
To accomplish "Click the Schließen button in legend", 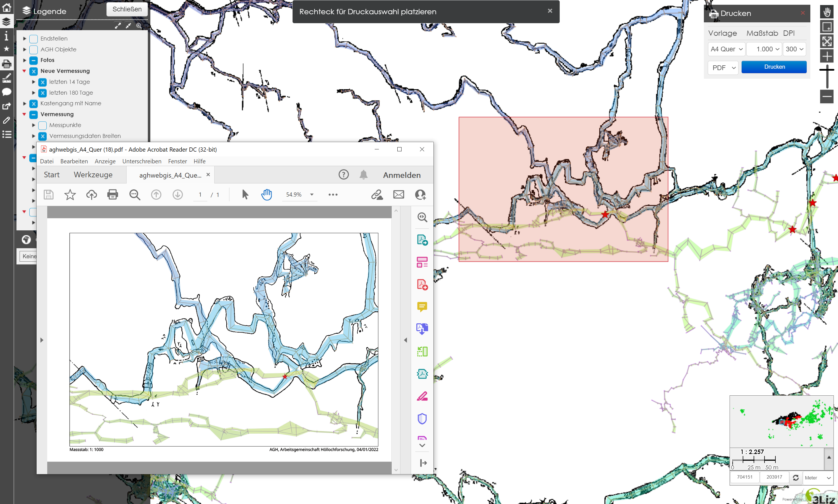I will 127,9.
